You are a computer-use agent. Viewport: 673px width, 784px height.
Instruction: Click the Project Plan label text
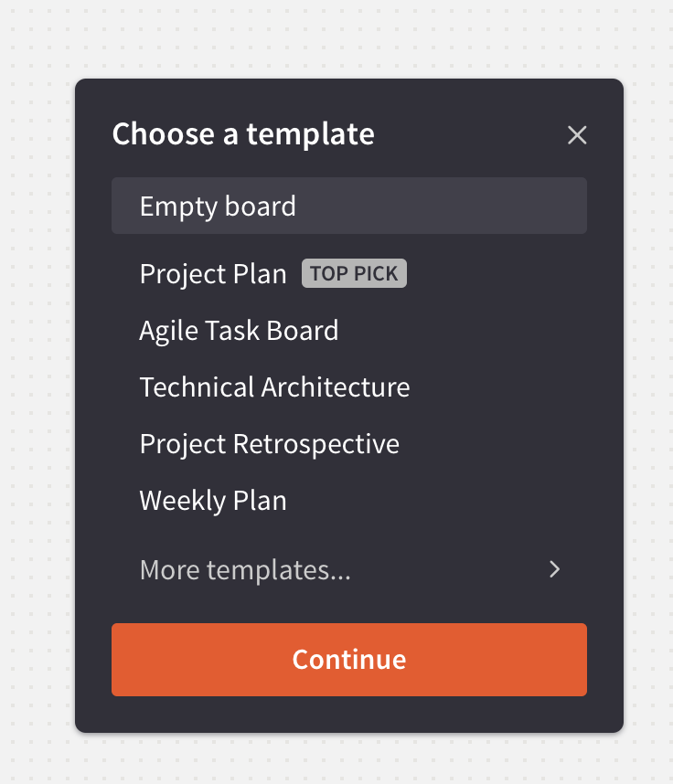213,273
